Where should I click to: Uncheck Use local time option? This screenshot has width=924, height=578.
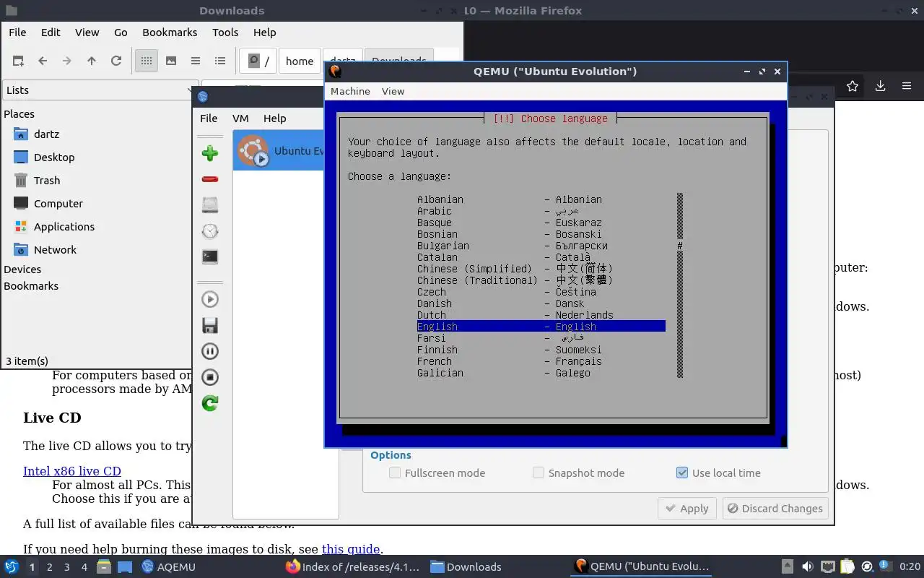pos(682,473)
